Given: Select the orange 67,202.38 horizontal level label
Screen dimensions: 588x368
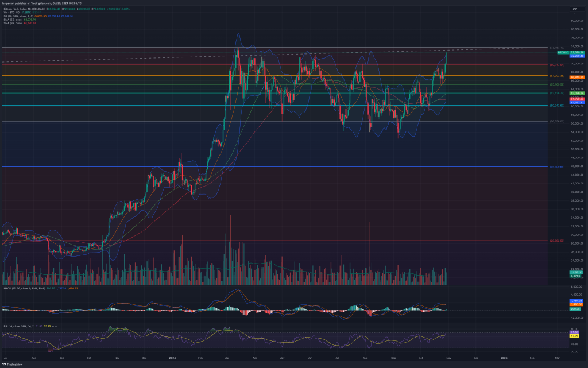Looking at the screenshot, I should coord(557,76).
